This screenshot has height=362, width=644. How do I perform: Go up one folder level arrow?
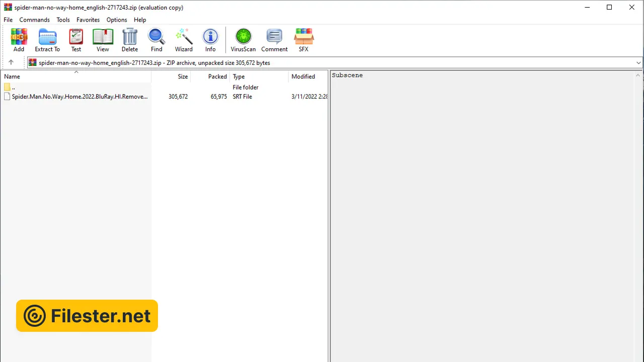coord(11,62)
